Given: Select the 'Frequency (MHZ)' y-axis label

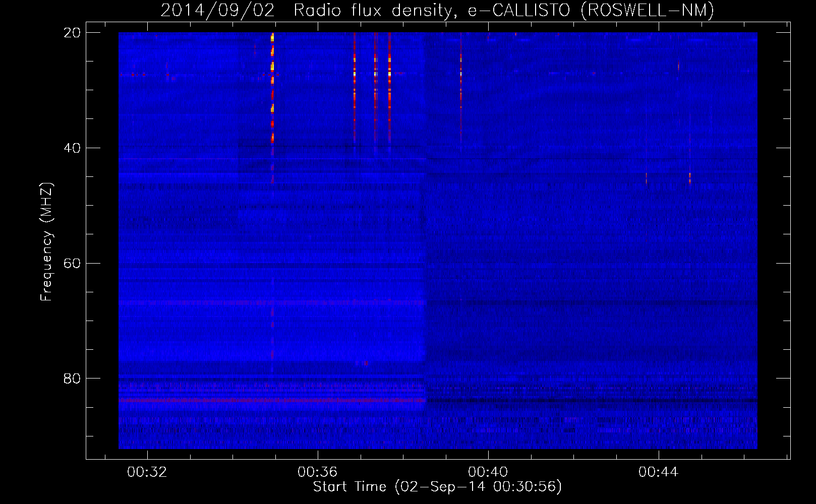Looking at the screenshot, I should coord(46,242).
